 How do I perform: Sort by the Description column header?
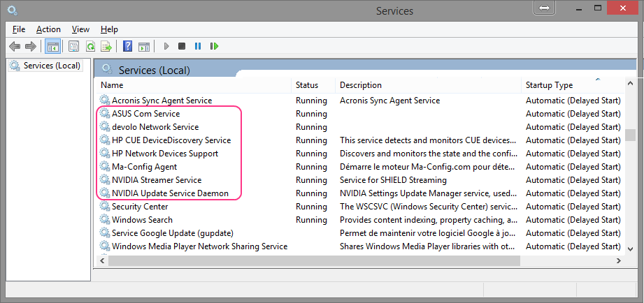pyautogui.click(x=429, y=85)
